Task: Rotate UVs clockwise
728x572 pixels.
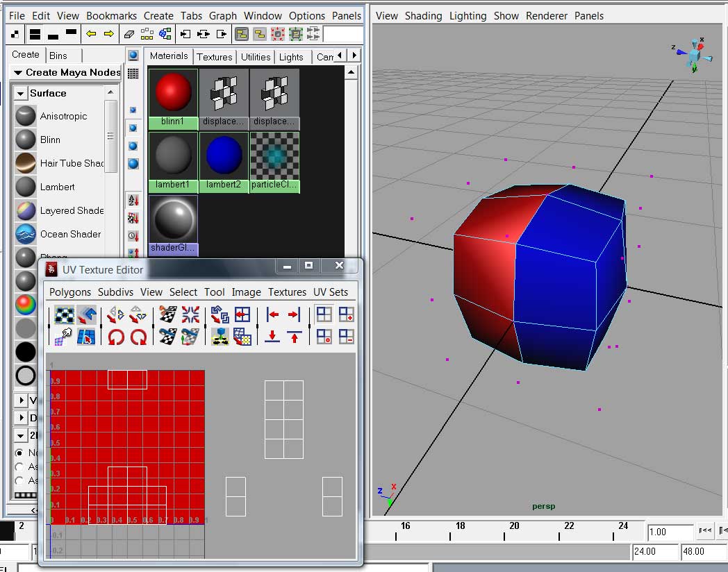Action: (138, 337)
